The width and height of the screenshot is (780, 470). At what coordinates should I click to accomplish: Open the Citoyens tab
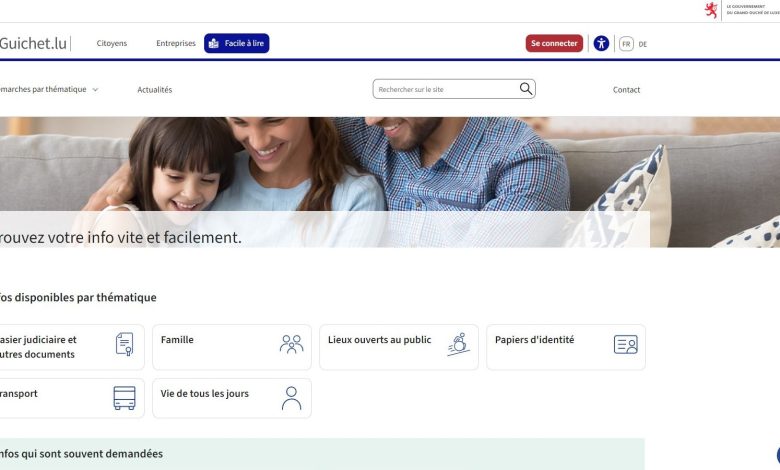(x=112, y=43)
